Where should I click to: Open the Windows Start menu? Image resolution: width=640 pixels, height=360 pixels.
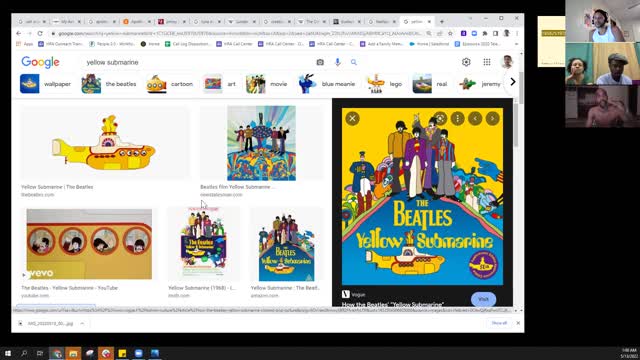tap(8, 353)
